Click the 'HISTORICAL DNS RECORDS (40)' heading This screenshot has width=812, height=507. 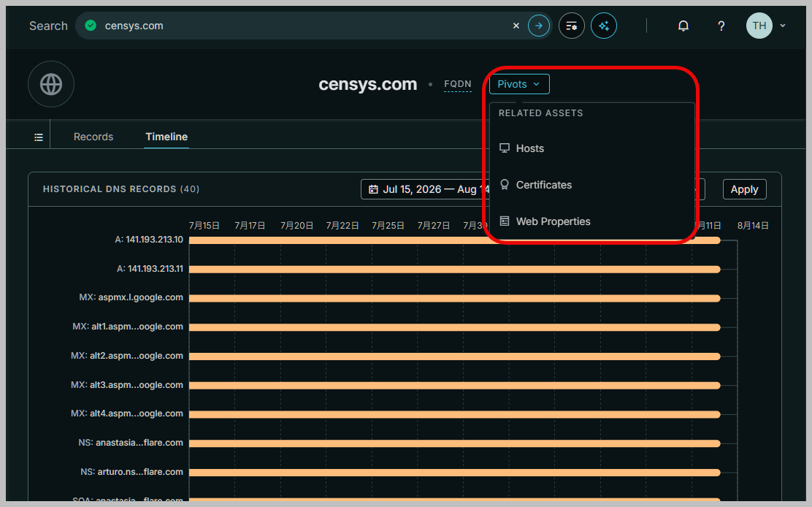coord(121,189)
